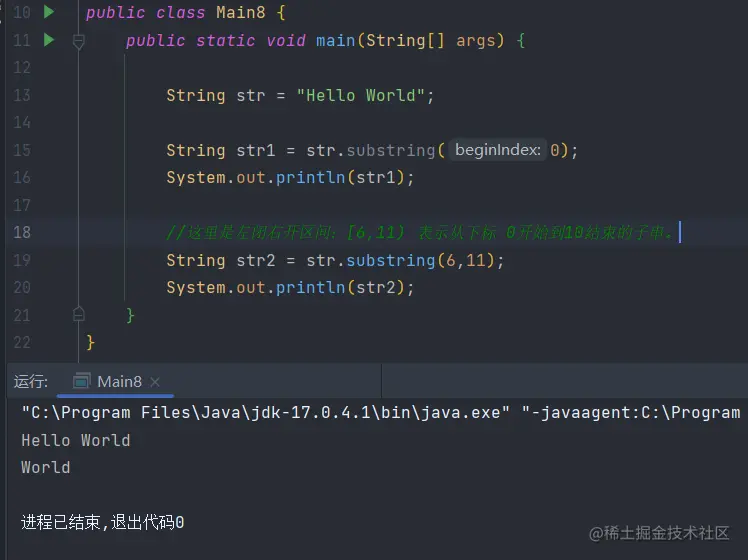The width and height of the screenshot is (748, 560).
Task: Click substring call on line 19
Action: (x=390, y=260)
